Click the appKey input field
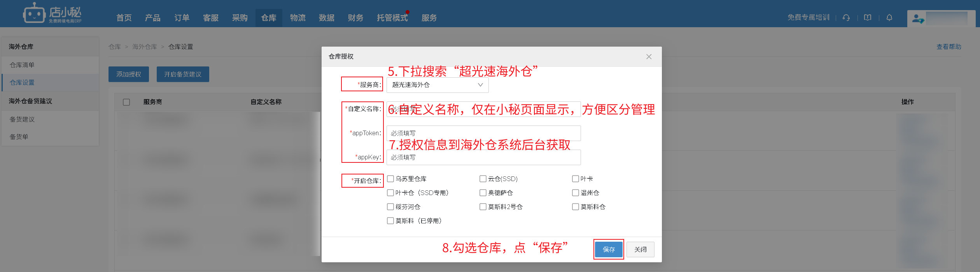 (484, 157)
